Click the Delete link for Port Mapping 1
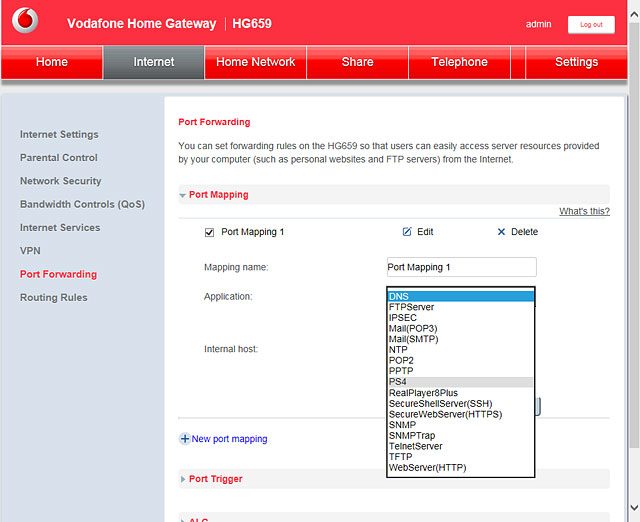 [524, 232]
